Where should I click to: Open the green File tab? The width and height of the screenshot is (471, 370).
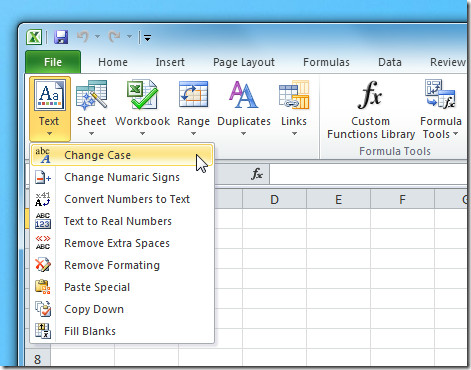(x=53, y=62)
